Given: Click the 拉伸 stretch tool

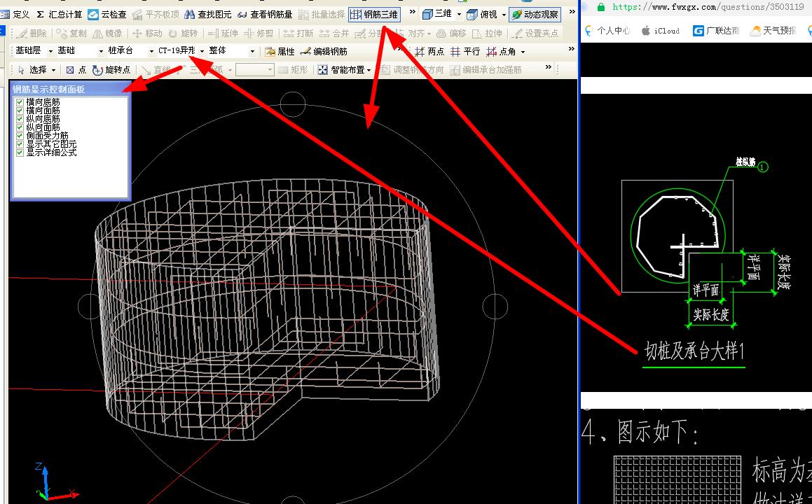Looking at the screenshot, I should (x=488, y=33).
